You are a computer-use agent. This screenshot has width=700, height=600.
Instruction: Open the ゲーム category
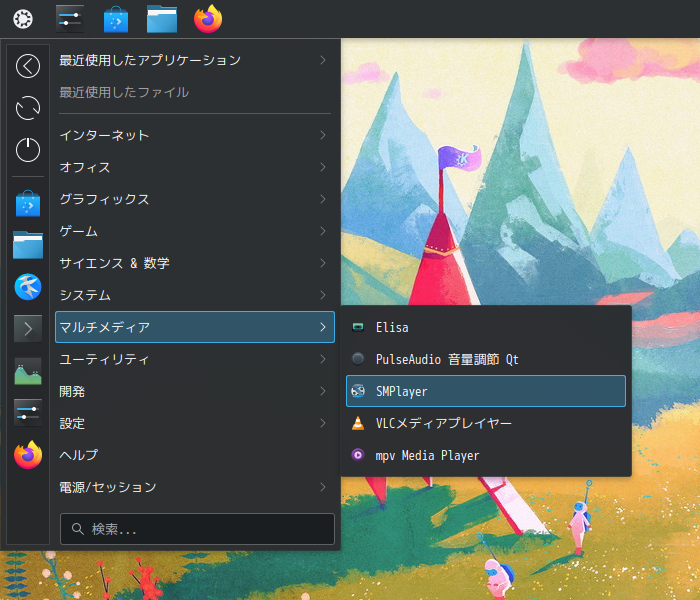(195, 231)
